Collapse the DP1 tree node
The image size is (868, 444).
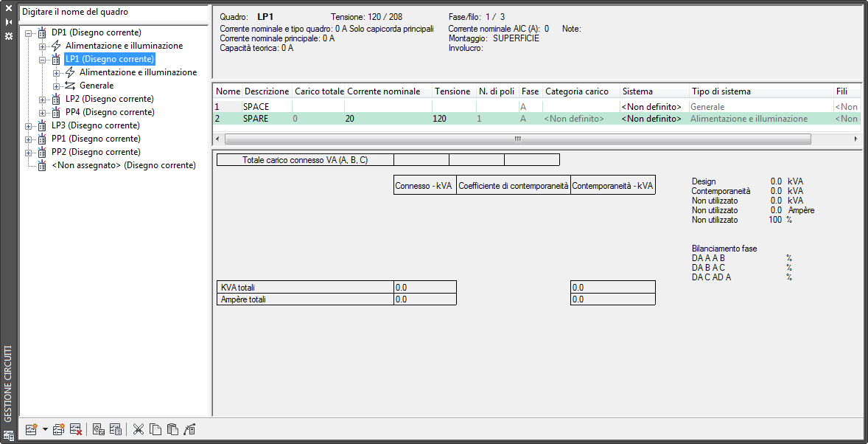click(x=28, y=32)
